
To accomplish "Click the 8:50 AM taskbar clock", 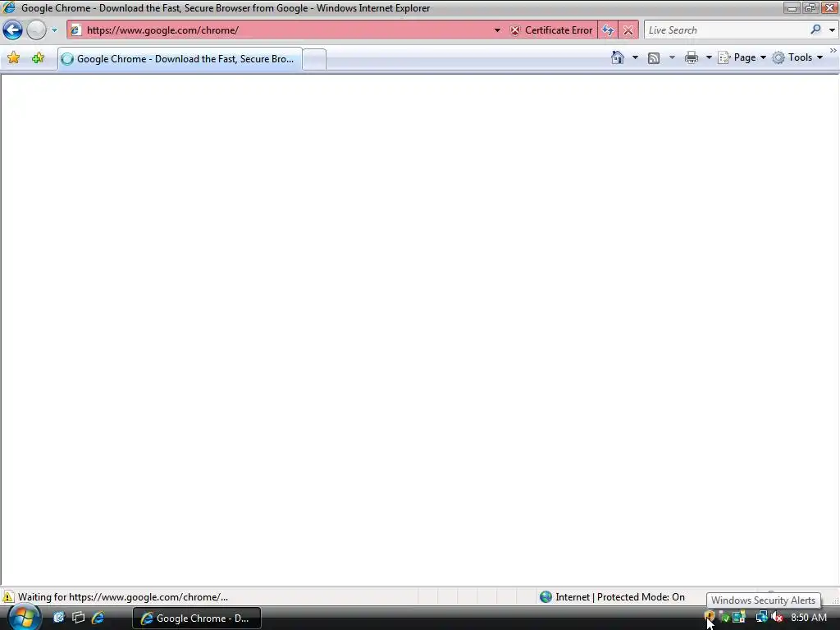I will tap(808, 618).
